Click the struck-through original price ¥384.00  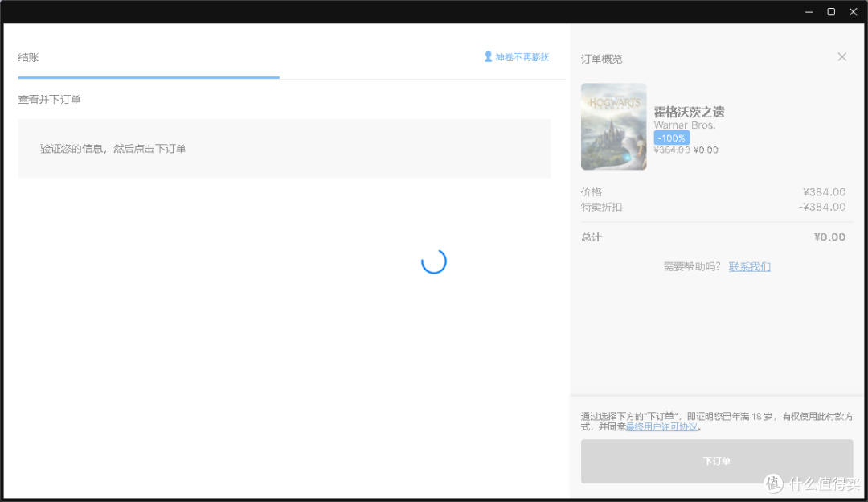pyautogui.click(x=672, y=150)
